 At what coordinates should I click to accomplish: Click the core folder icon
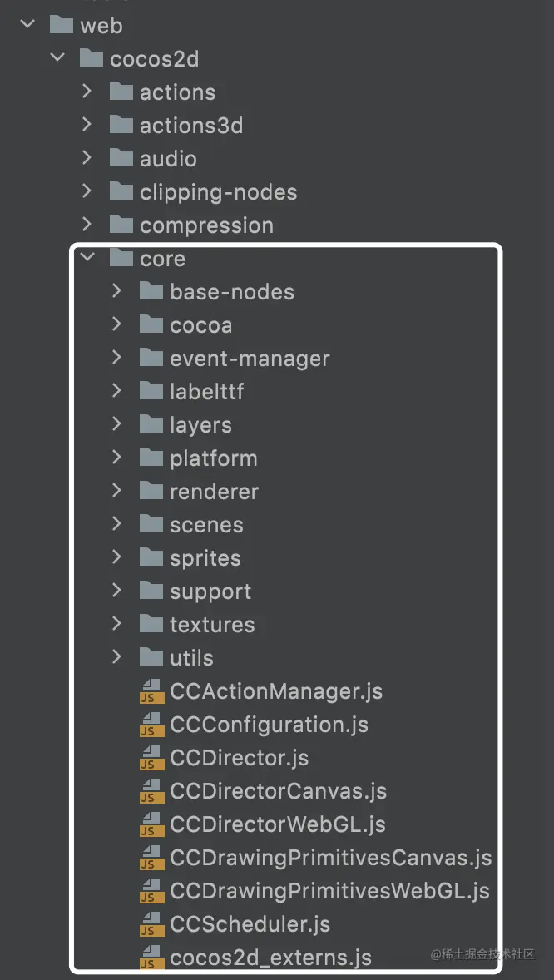(121, 258)
